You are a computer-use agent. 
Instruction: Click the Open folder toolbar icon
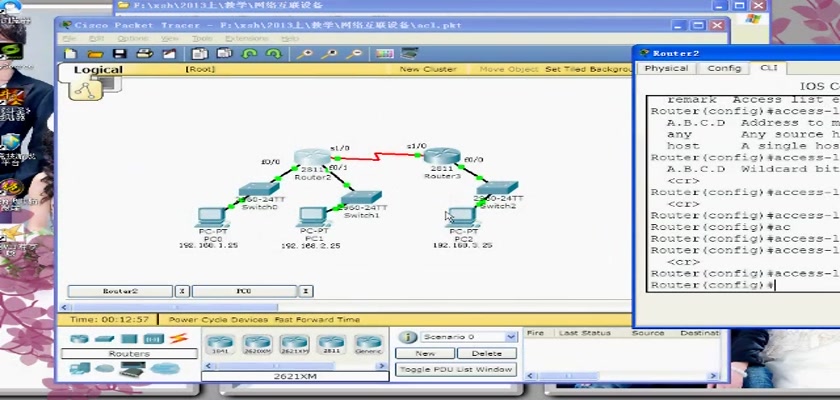(x=95, y=54)
